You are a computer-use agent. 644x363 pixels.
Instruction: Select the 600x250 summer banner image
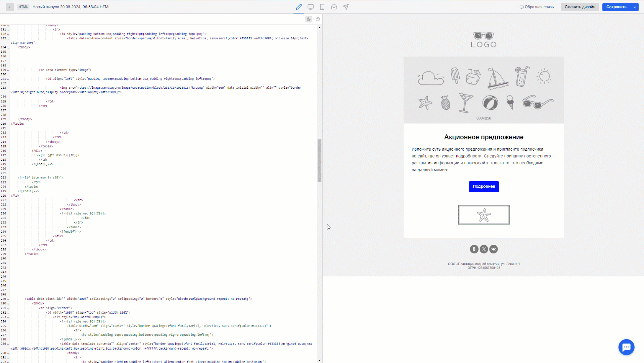[484, 90]
